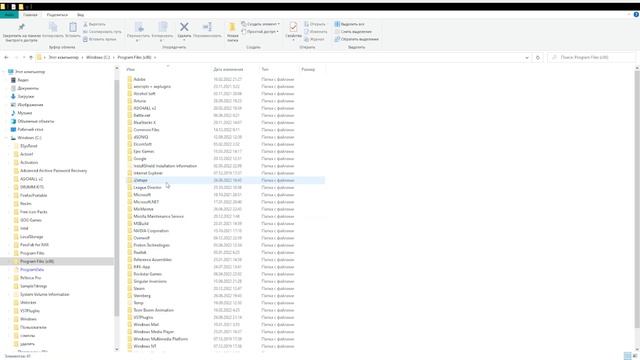This screenshot has height=360, width=640.
Task: Collapse Windows (C:) tree node
Action: pos(7,138)
